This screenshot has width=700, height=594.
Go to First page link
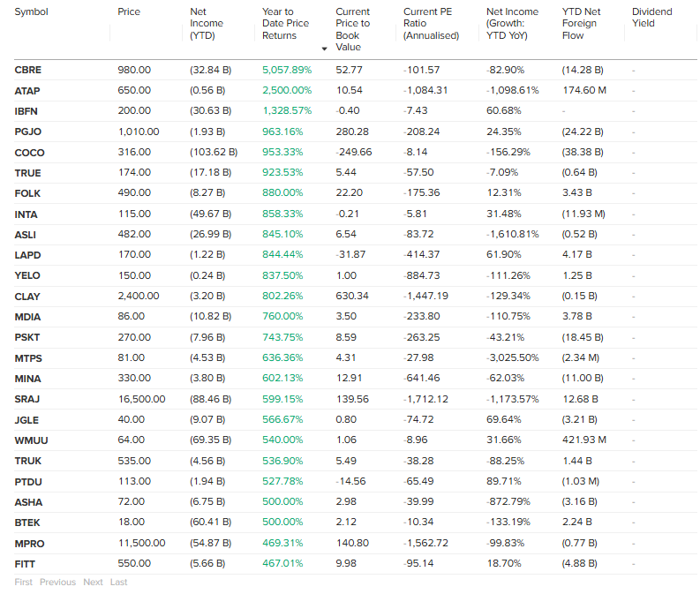pyautogui.click(x=24, y=582)
